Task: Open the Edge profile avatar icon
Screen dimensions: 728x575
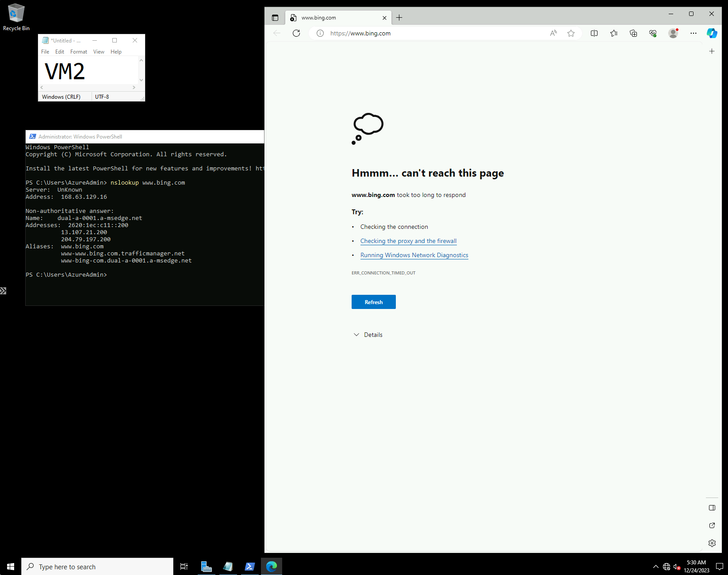Action: (x=673, y=33)
